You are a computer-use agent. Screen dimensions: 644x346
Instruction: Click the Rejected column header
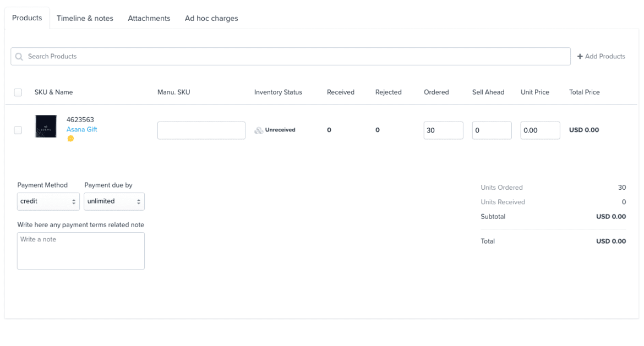coord(389,92)
